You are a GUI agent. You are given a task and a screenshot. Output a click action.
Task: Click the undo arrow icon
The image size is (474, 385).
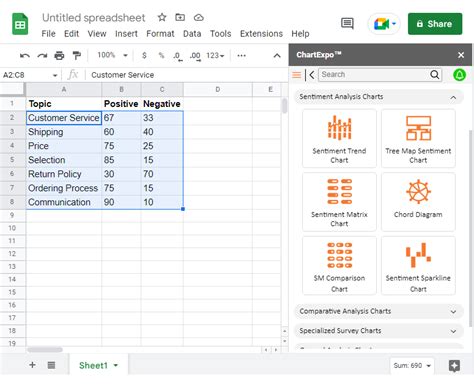tap(25, 56)
